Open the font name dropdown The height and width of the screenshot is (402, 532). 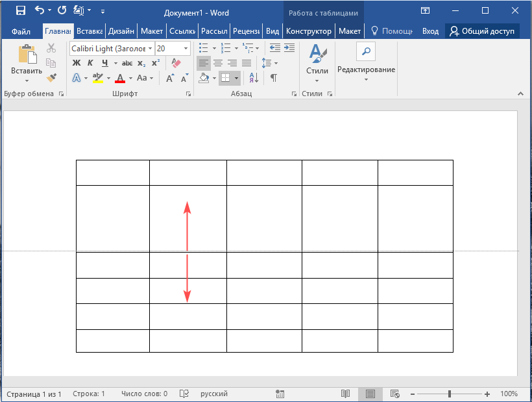[151, 49]
